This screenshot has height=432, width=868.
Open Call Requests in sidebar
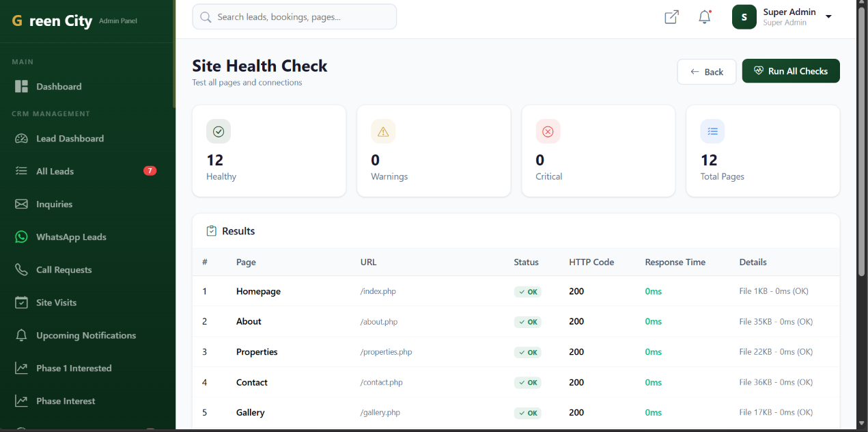(x=87, y=269)
